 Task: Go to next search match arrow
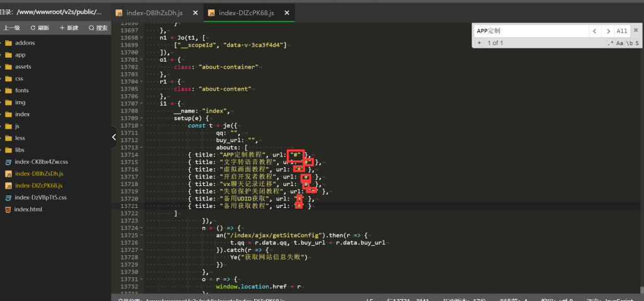[608, 31]
